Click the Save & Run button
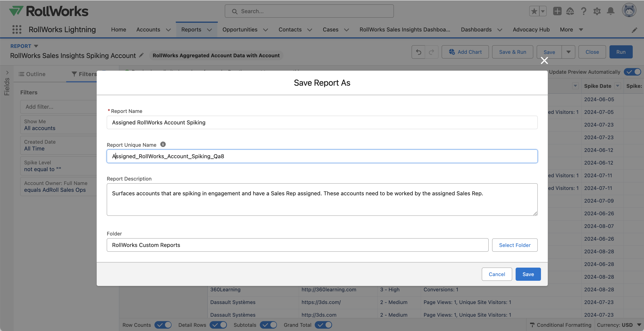The width and height of the screenshot is (644, 331). pyautogui.click(x=513, y=52)
